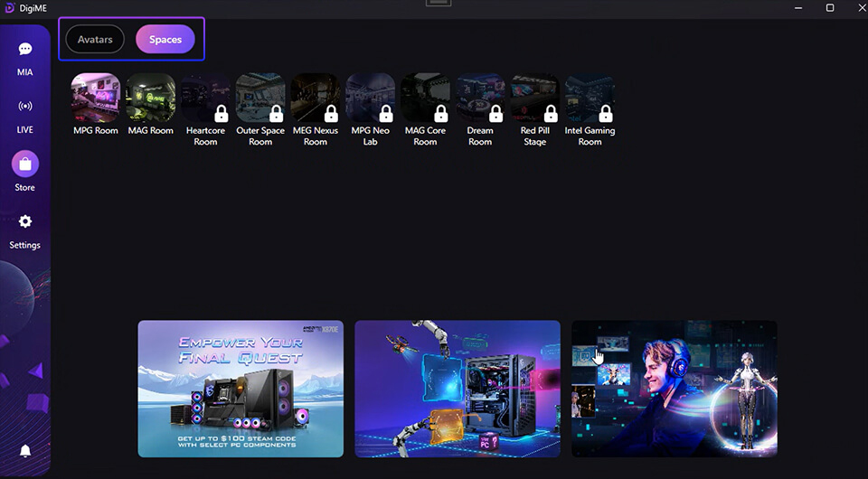Click the notification bell icon
This screenshot has width=868, height=479.
[25, 451]
